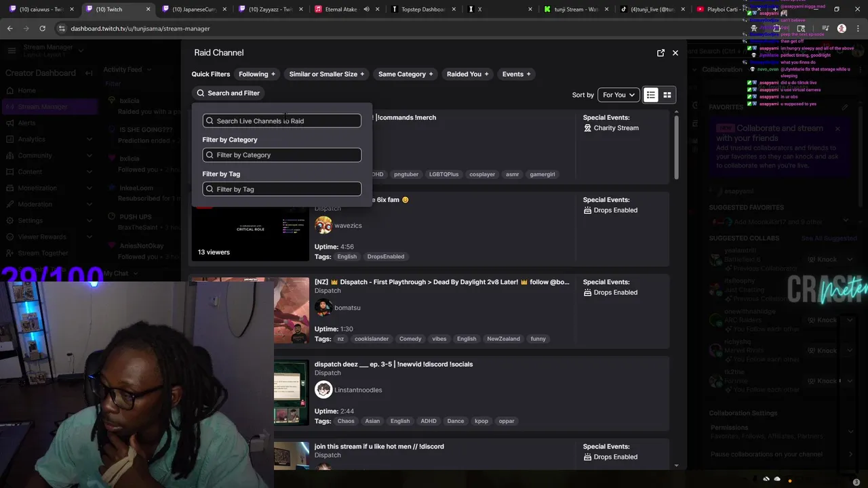Click Drops Enabled icon on wavezics row
The height and width of the screenshot is (488, 868).
587,210
